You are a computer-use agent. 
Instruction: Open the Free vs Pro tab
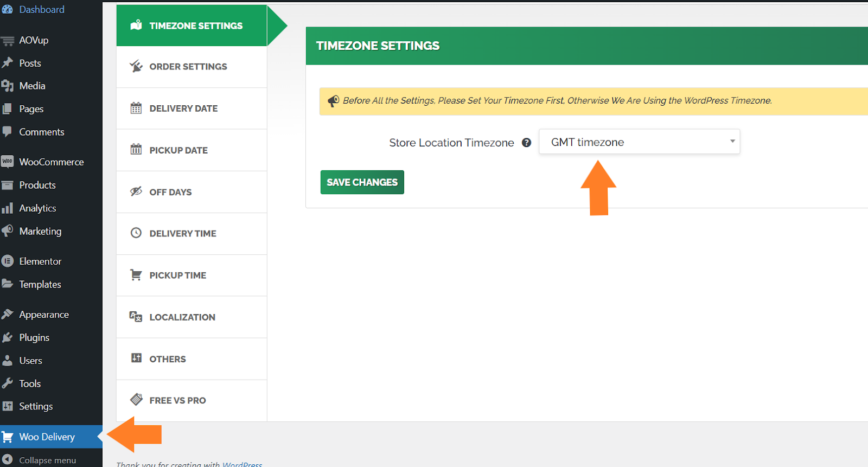pyautogui.click(x=192, y=400)
